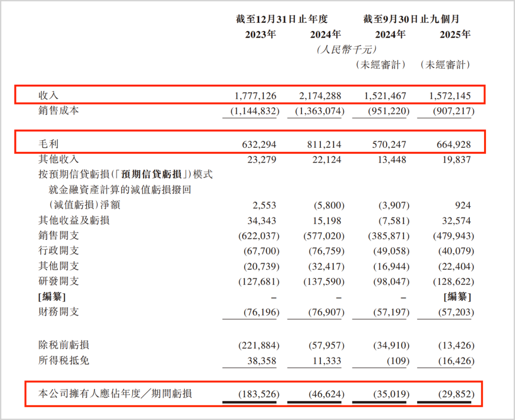Click the 財務開支 row label
The width and height of the screenshot is (515, 420).
tap(58, 312)
